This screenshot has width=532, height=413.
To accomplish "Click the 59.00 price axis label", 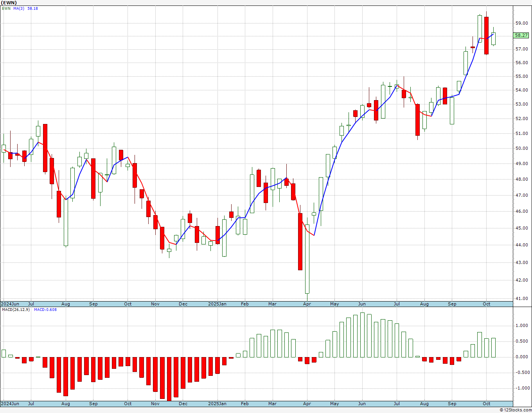I will [x=522, y=23].
